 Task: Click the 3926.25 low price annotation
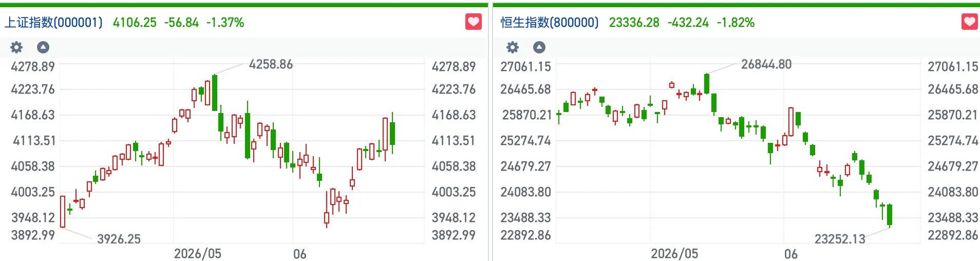(119, 239)
